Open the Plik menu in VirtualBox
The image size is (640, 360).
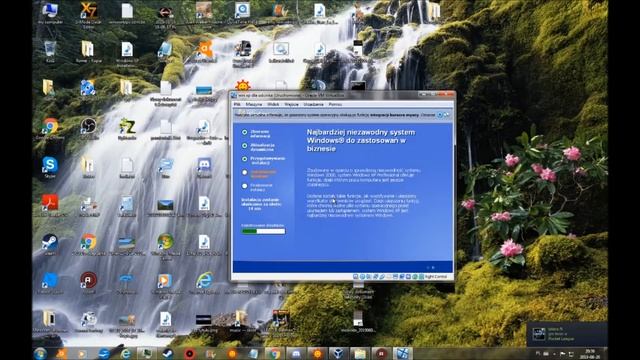coord(236,104)
